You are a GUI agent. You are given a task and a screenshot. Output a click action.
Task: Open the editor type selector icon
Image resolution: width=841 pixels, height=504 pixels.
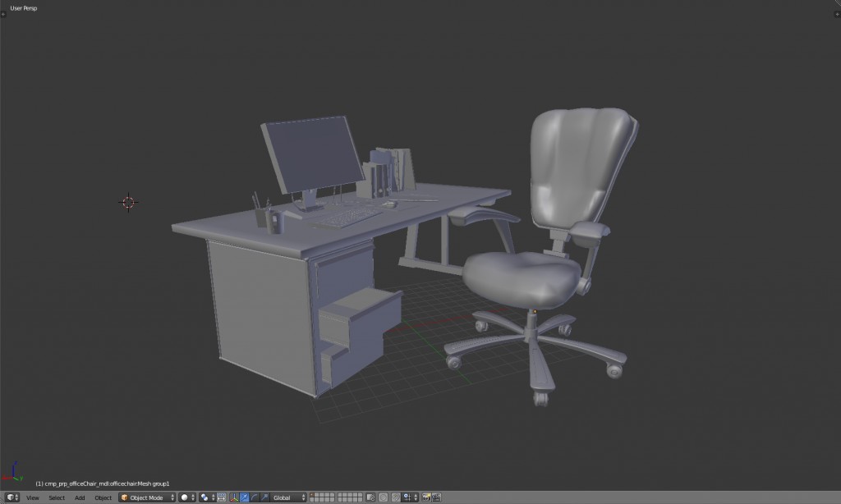pyautogui.click(x=11, y=497)
